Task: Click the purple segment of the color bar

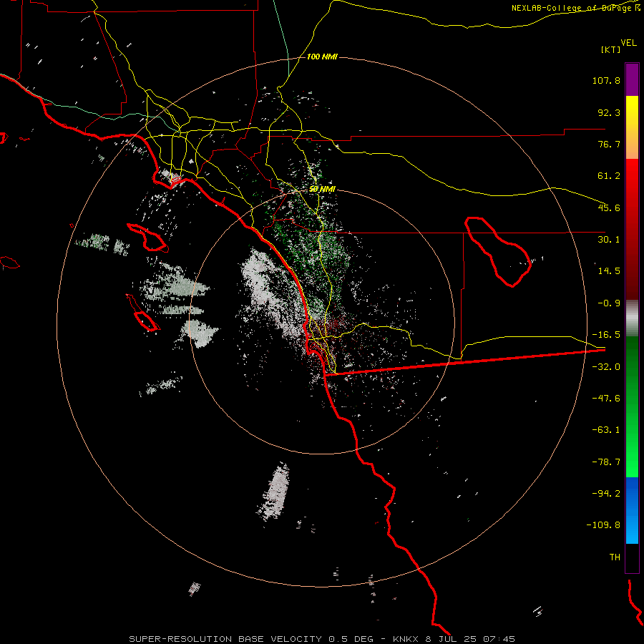Action: pyautogui.click(x=632, y=79)
